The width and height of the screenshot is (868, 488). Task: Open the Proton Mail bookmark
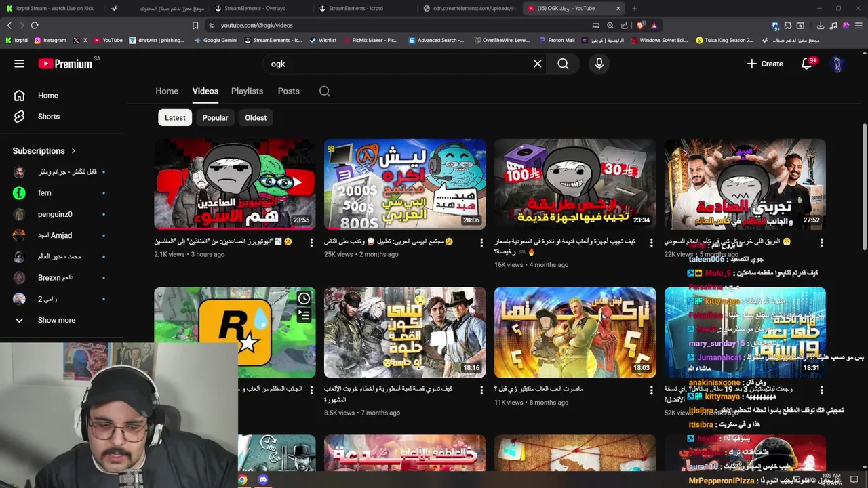pyautogui.click(x=557, y=40)
